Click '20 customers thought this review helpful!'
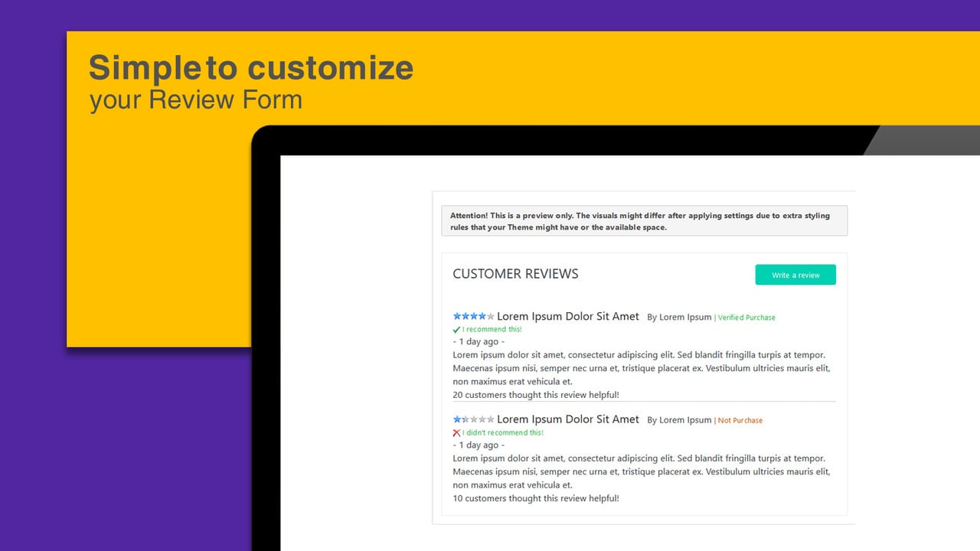Screen dimensions: 980x551 click(536, 395)
